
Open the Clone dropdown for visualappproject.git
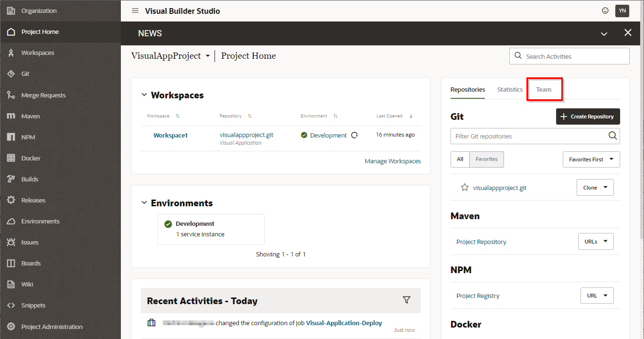595,188
